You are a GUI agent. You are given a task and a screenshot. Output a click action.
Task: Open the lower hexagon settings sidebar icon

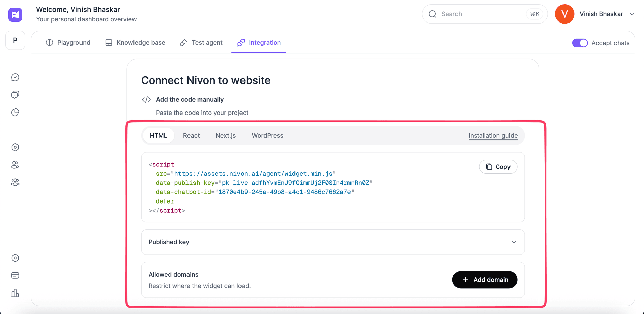click(15, 258)
